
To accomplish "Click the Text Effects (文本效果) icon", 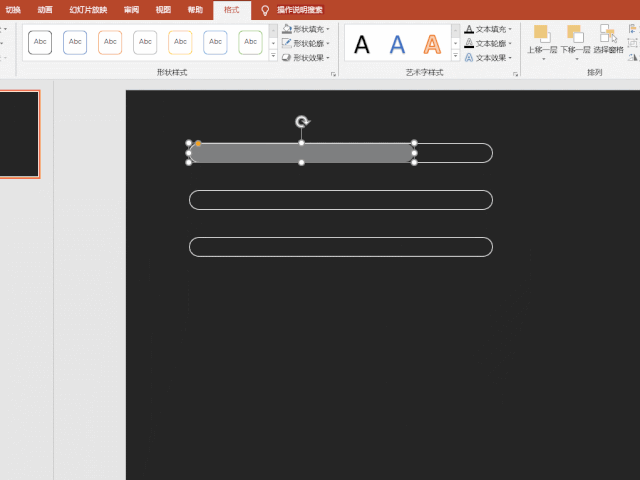I will pos(469,58).
